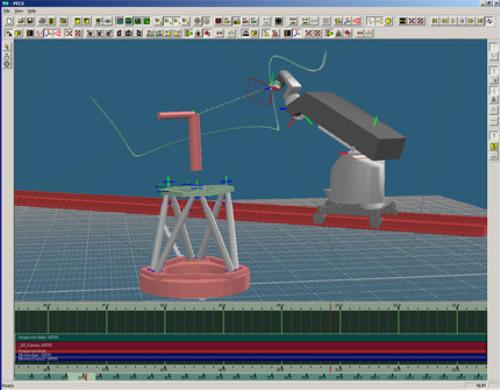Click the yellow smiley circle toolbar icon
This screenshot has height=390, width=500.
pos(388,21)
